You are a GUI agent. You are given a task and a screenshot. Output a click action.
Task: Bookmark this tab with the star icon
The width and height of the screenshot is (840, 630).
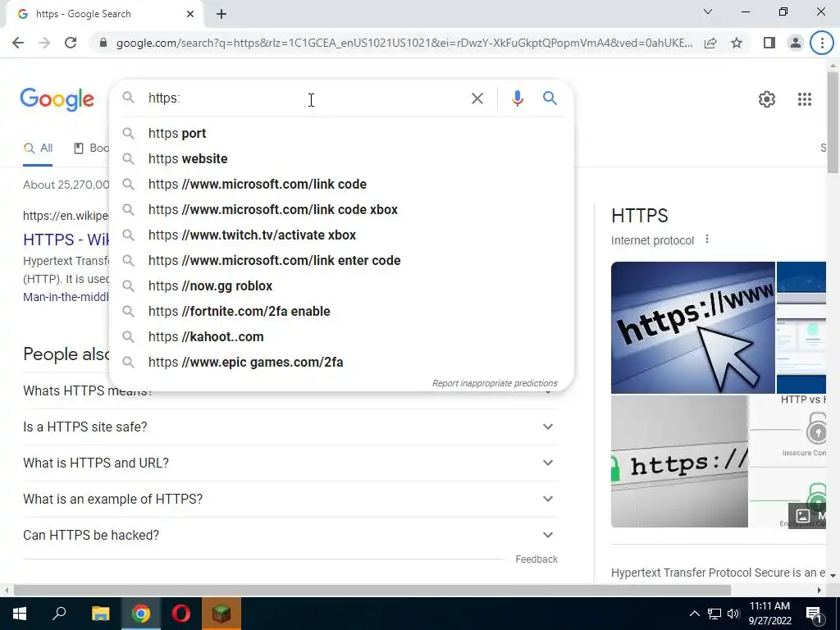pyautogui.click(x=737, y=43)
